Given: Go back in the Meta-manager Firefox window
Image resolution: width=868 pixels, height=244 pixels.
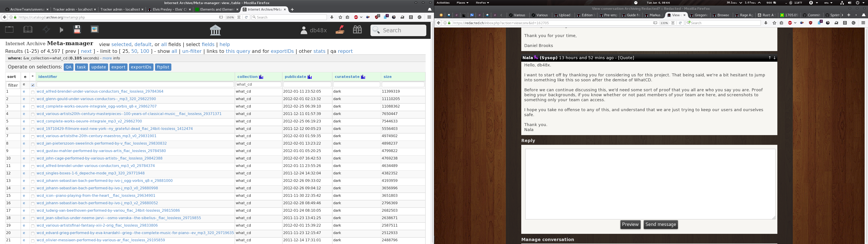Looking at the screenshot, I should coord(4,17).
